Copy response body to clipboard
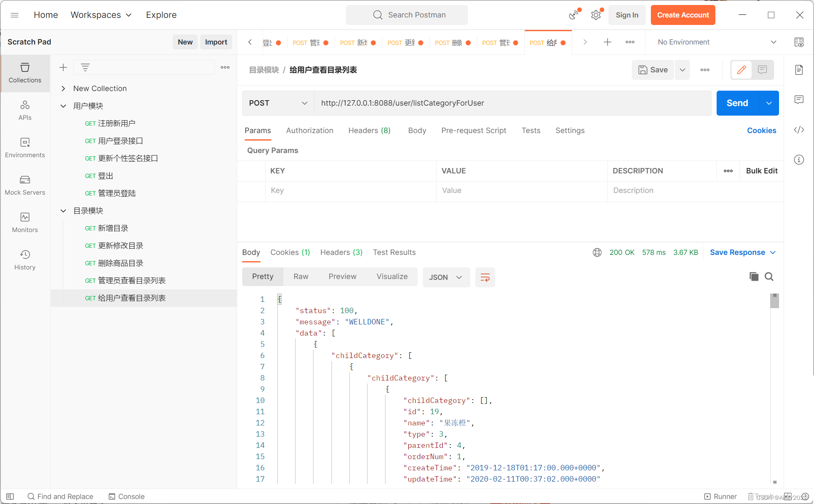The width and height of the screenshot is (814, 504). [754, 277]
